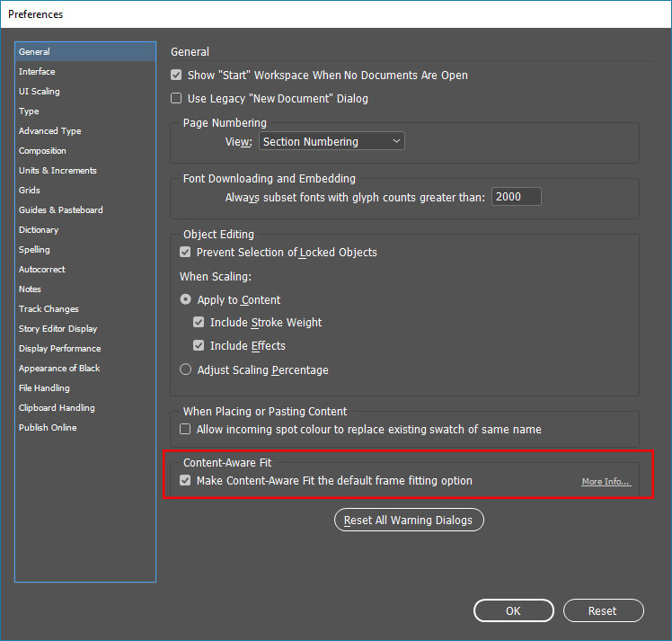Screen dimensions: 672x641
Task: Toggle Include Stroke Weight checkbox
Action: click(x=199, y=322)
